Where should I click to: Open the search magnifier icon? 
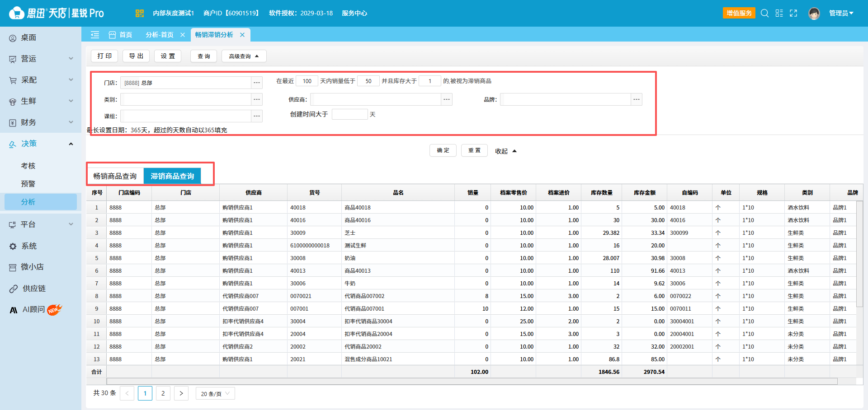(x=764, y=13)
